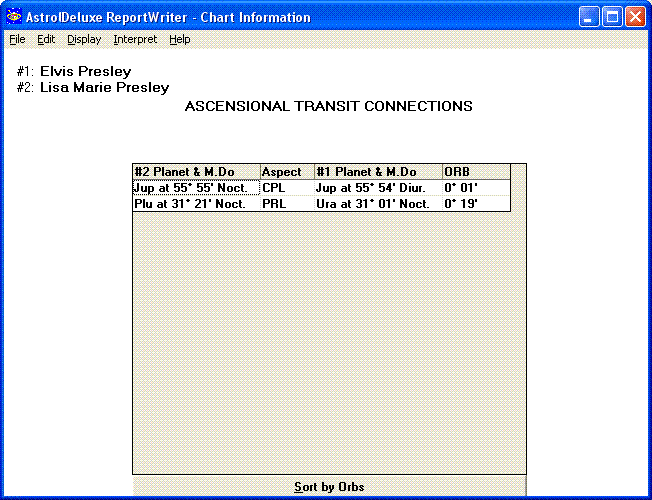Click the ORB column header
The height and width of the screenshot is (500, 652).
(476, 172)
